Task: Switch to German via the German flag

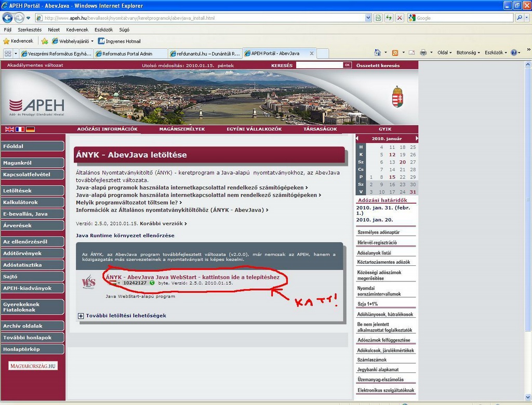Action: 31,129
